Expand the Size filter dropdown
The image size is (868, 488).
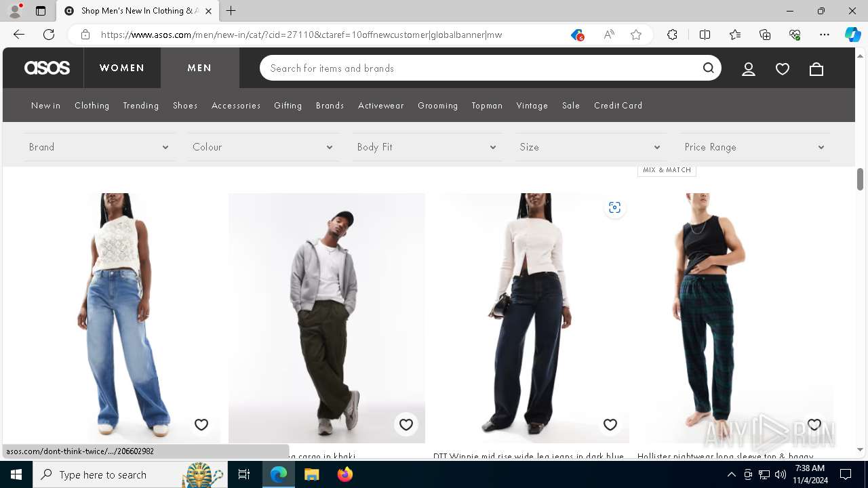[x=590, y=147]
